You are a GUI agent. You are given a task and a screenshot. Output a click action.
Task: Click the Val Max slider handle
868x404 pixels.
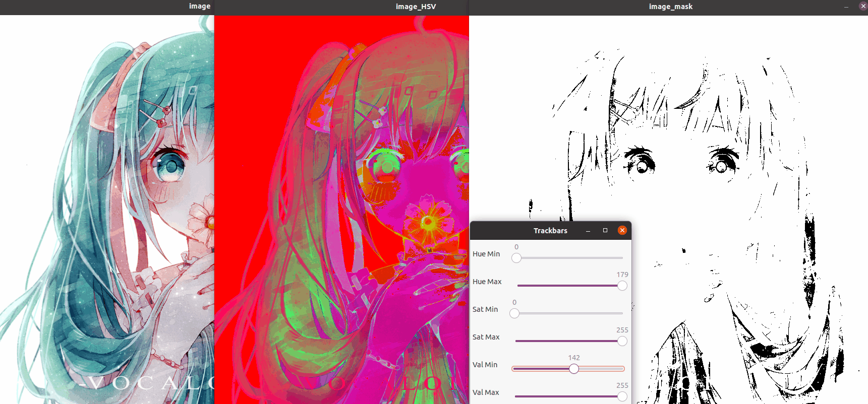[622, 396]
